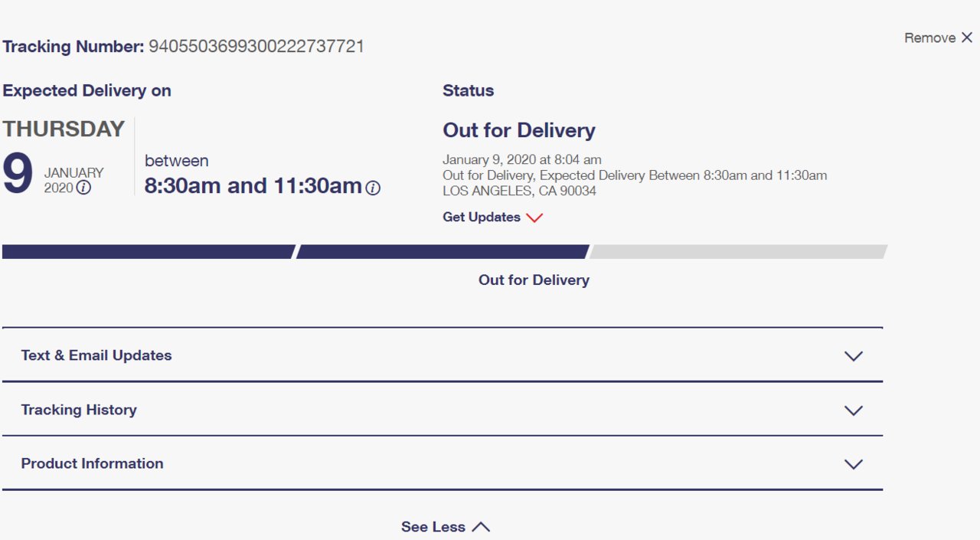This screenshot has width=980, height=540.
Task: Click the gray unfilled progress segment
Action: [738, 251]
